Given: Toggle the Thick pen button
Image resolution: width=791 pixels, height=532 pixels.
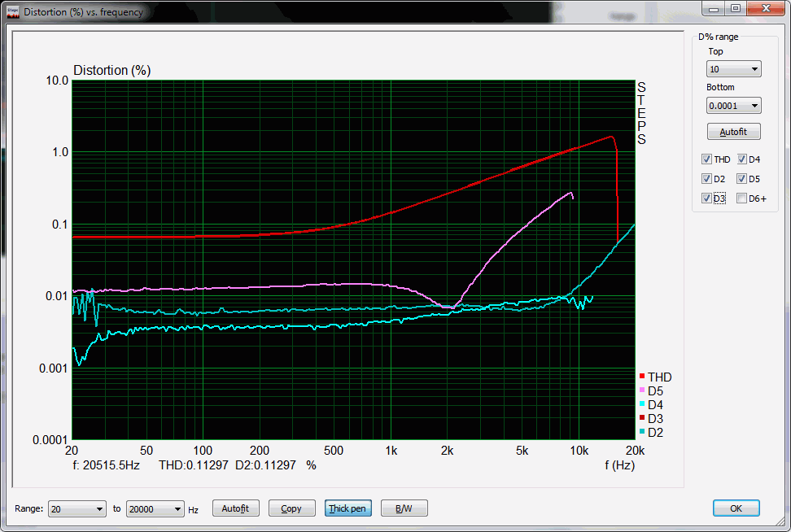Looking at the screenshot, I should (x=347, y=508).
